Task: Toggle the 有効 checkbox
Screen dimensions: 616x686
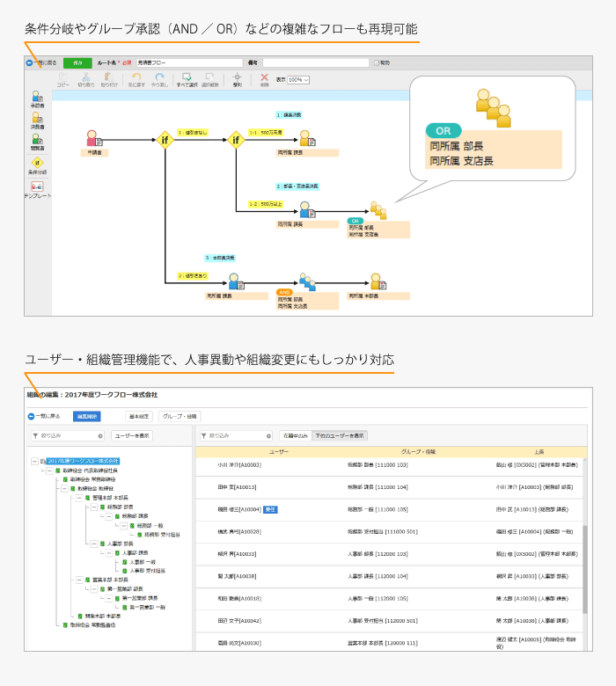Action: (376, 63)
